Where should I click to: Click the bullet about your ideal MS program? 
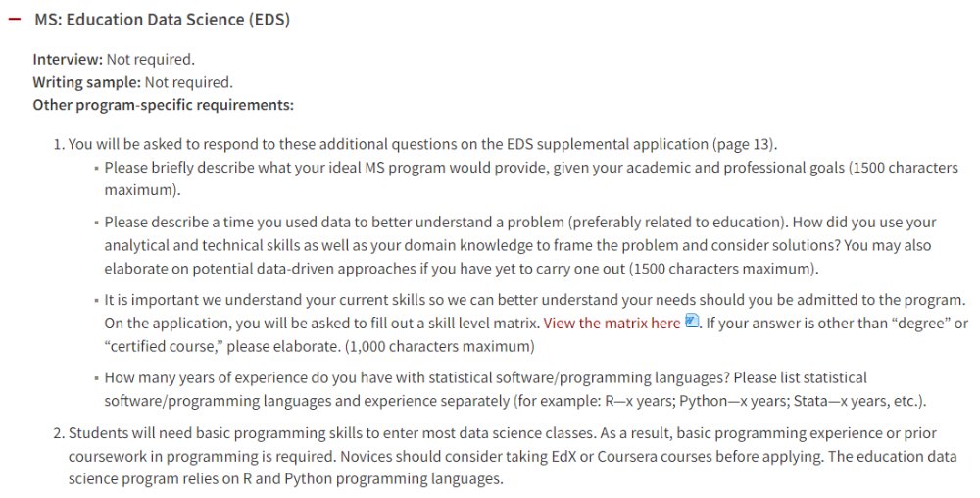[530, 178]
